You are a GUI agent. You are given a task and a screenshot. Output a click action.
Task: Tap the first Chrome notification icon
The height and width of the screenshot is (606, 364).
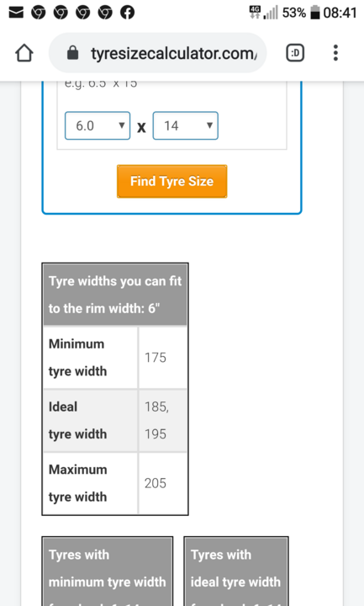tap(38, 13)
